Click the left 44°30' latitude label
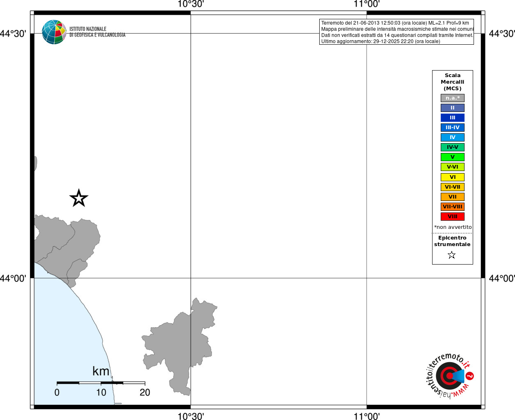The width and height of the screenshot is (515, 420). point(13,34)
